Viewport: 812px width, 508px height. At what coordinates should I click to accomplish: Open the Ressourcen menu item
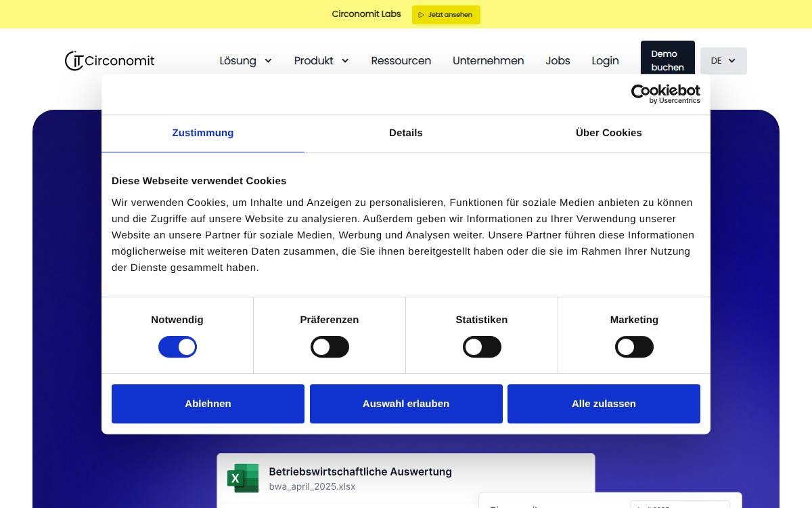[401, 61]
